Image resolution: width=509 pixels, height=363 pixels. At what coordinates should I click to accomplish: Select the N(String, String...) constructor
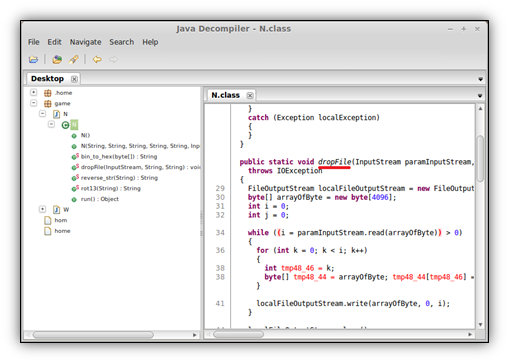[140, 146]
